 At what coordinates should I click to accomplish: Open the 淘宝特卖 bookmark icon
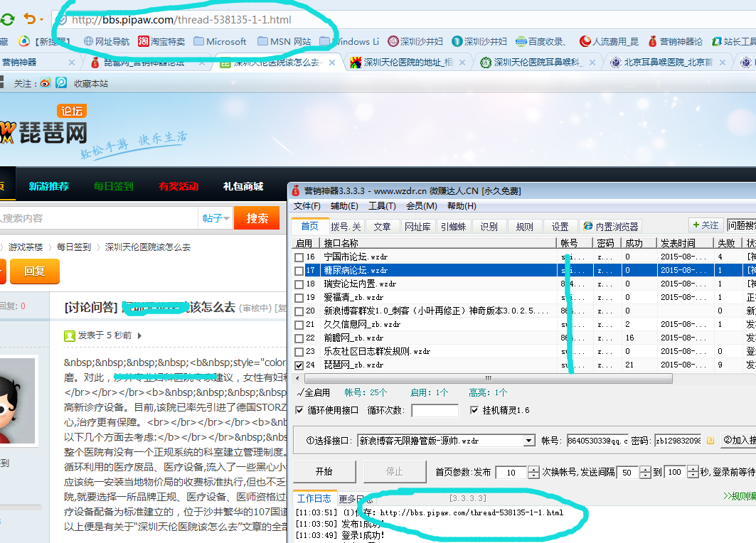[144, 41]
